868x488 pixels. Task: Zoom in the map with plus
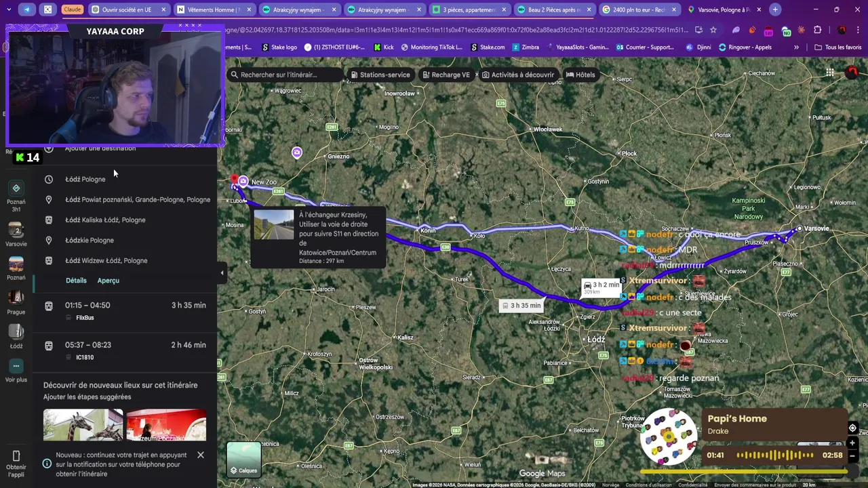pos(852,443)
